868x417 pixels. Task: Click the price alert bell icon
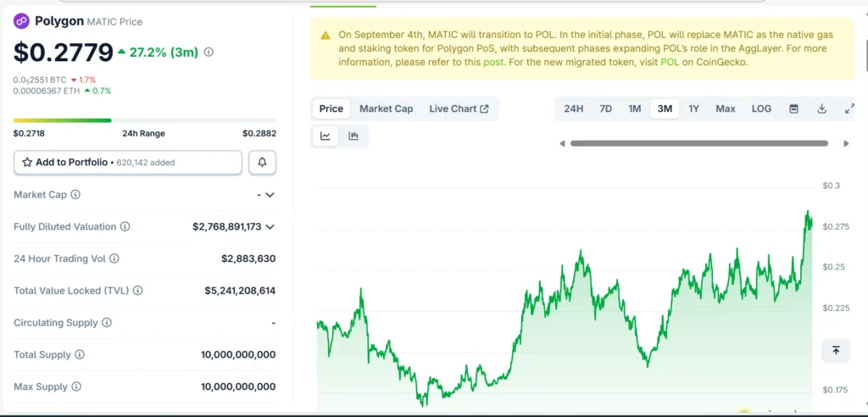263,162
